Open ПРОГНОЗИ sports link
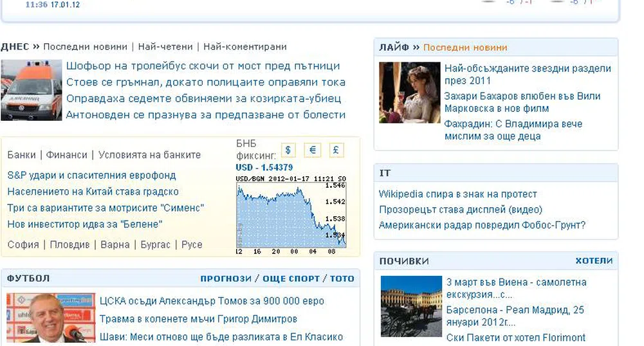Image resolution: width=644 pixels, height=346 pixels. (x=226, y=278)
